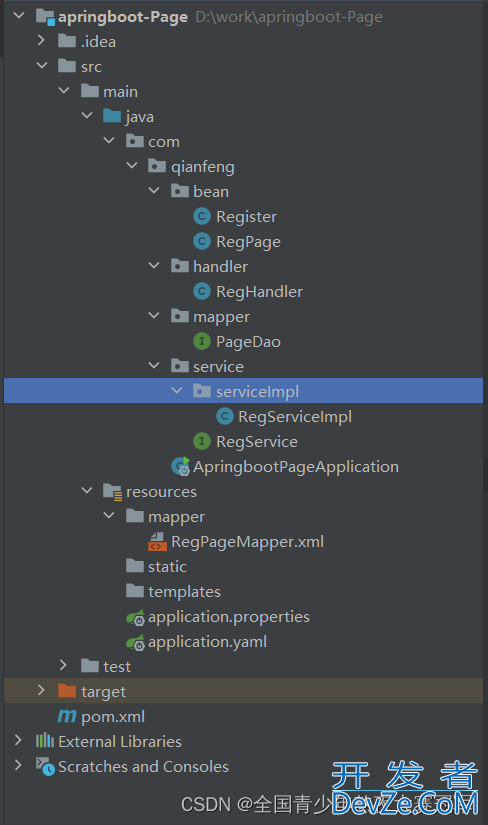Click the RegServiceImpl class icon

(225, 416)
